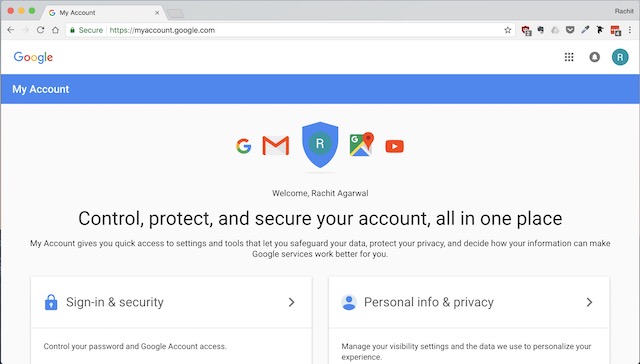Expand Sign-in & security chevron arrow
Image resolution: width=640 pixels, height=364 pixels.
tap(291, 302)
